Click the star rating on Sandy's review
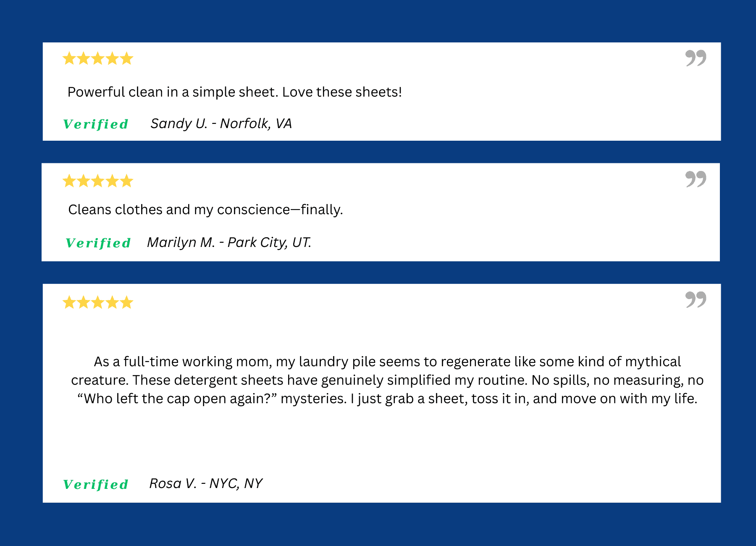Image resolution: width=756 pixels, height=546 pixels. tap(97, 58)
